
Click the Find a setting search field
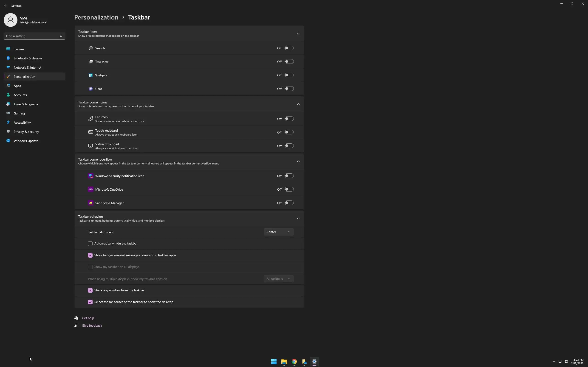pyautogui.click(x=32, y=36)
